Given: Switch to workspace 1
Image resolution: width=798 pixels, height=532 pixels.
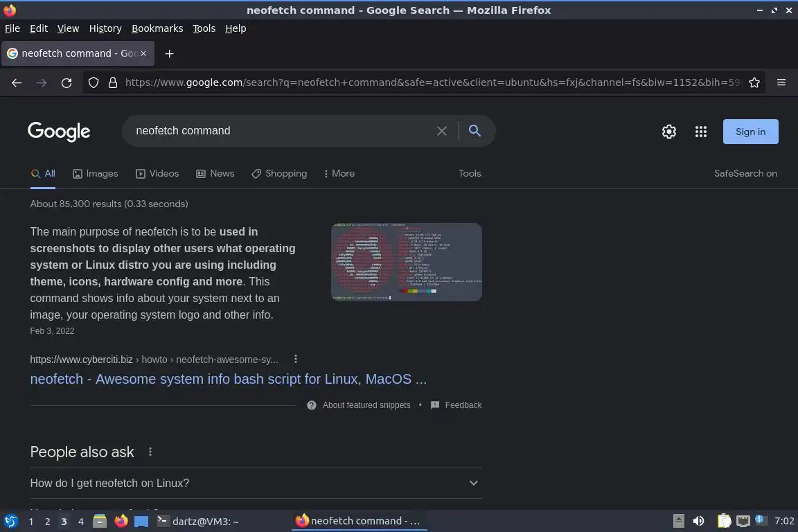Looking at the screenshot, I should point(31,522).
